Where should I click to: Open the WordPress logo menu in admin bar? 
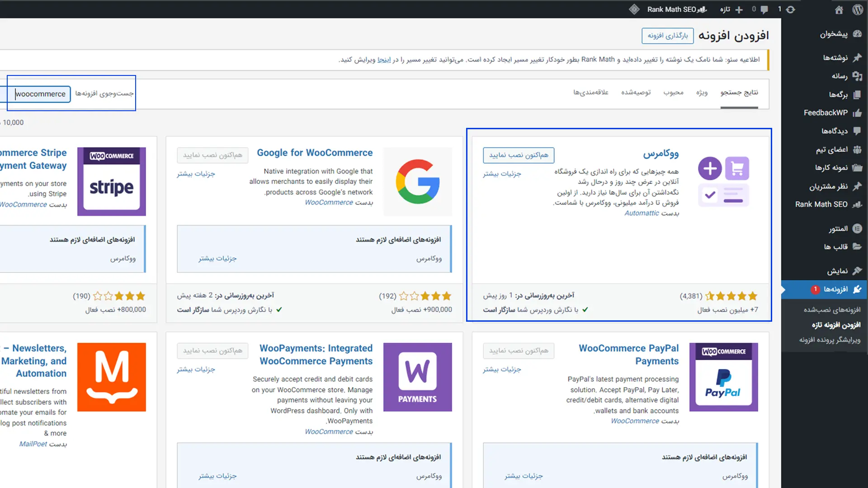coord(858,9)
